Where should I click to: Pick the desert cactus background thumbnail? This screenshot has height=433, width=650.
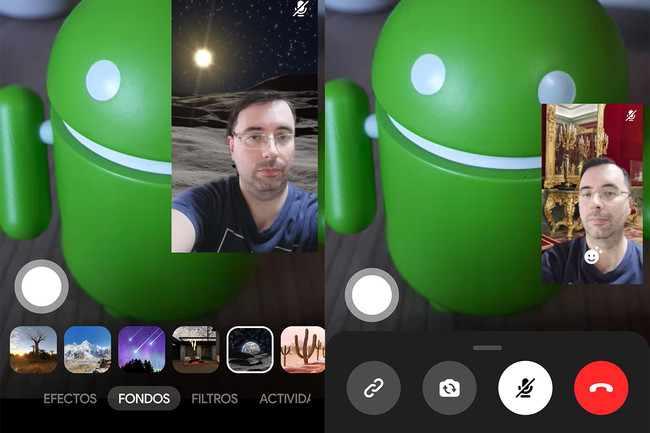[x=303, y=350]
